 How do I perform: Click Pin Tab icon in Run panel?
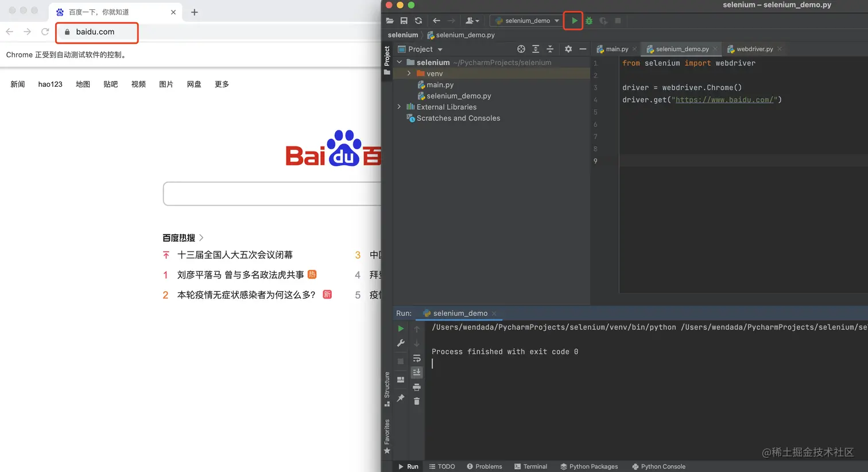[401, 398]
